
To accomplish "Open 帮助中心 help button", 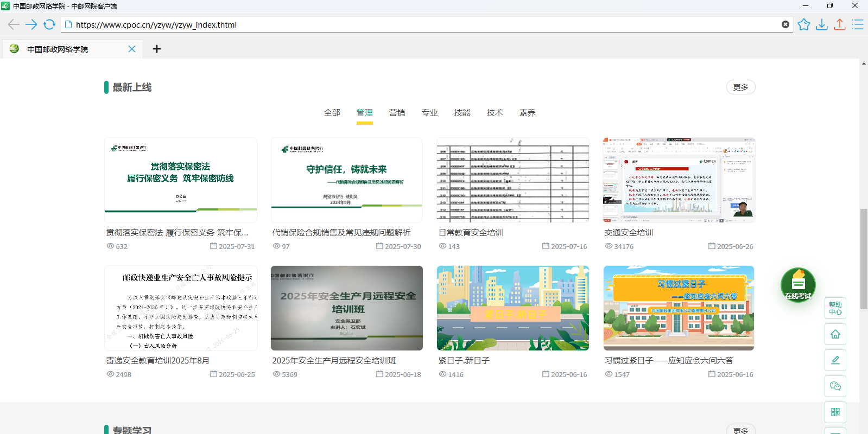I will [x=835, y=308].
